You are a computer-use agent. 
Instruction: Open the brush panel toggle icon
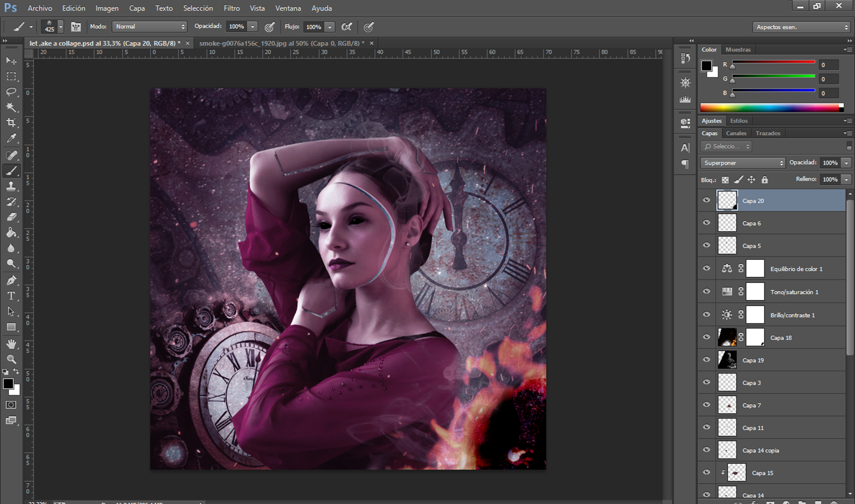[76, 27]
